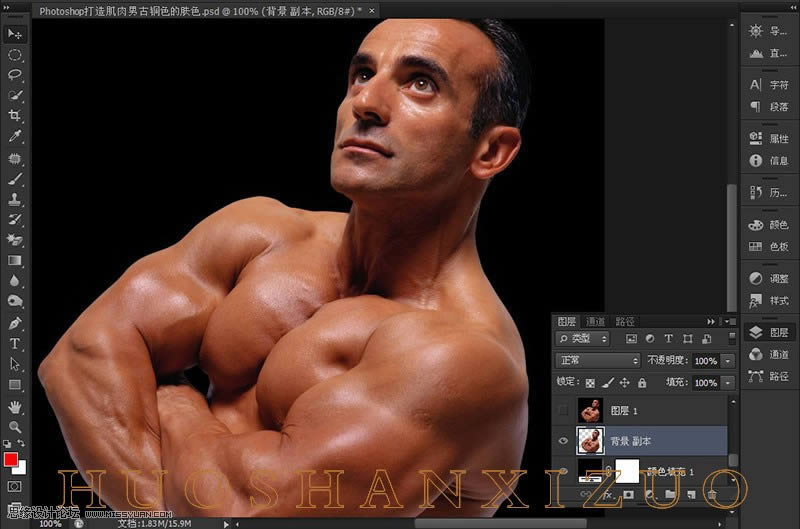Select the Hand tool
This screenshot has width=800, height=529.
(x=15, y=406)
